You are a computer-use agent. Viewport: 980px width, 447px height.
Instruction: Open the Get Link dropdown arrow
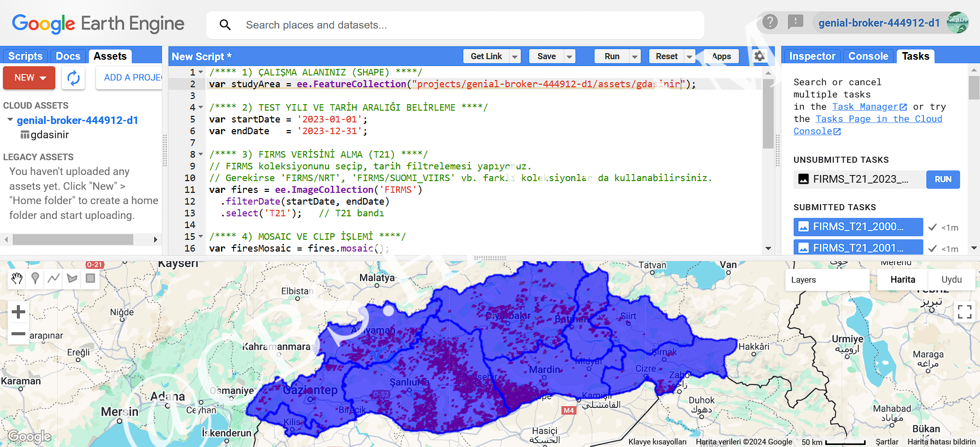point(515,57)
